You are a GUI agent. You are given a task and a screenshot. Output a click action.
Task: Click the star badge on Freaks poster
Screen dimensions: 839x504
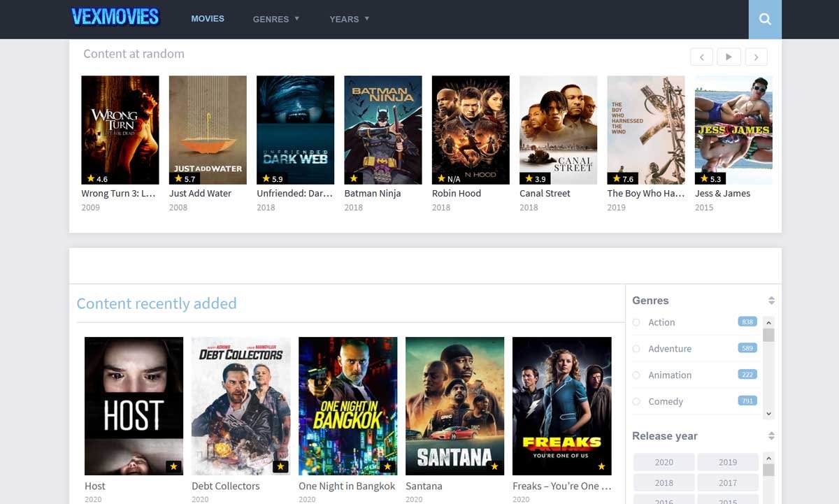[601, 466]
